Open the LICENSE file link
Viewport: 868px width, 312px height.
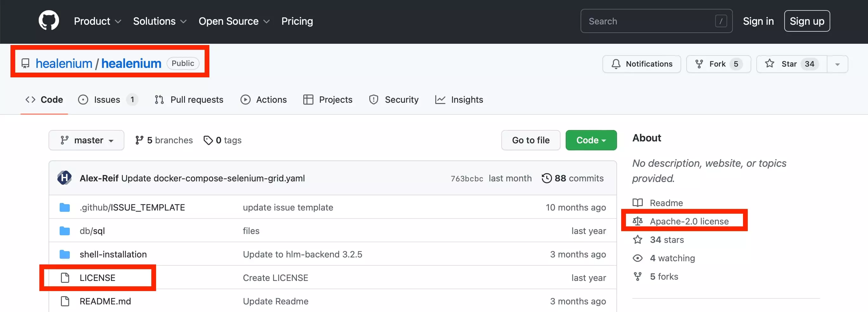pyautogui.click(x=97, y=278)
